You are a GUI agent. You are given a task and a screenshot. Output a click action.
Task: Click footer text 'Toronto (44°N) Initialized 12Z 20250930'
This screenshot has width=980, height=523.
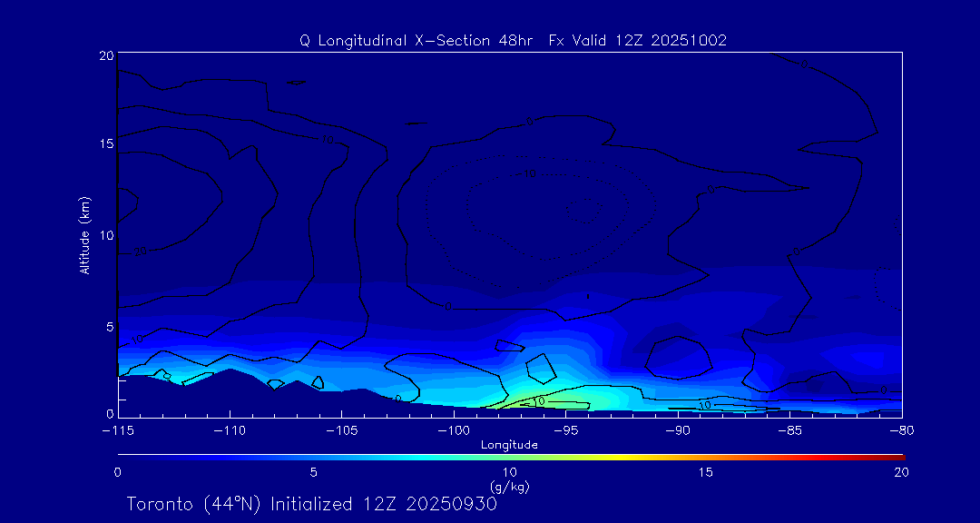point(312,505)
